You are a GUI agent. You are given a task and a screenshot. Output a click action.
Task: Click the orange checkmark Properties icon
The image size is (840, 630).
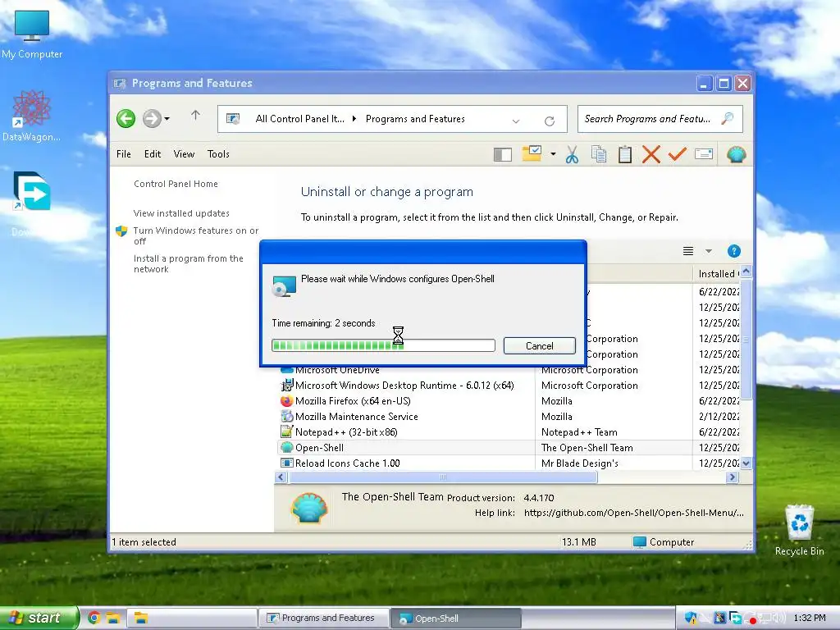pyautogui.click(x=677, y=154)
